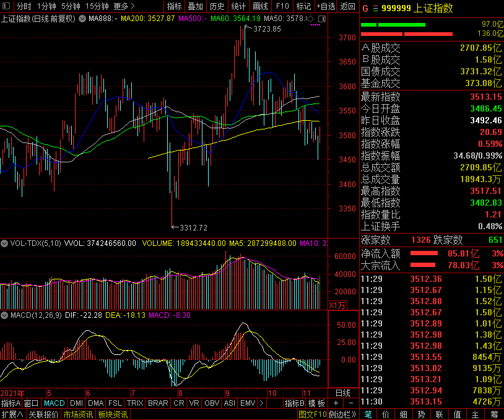The width and height of the screenshot is (504, 420).
Task: Click the +自选 add to watchlist button
Action: pos(326,6)
